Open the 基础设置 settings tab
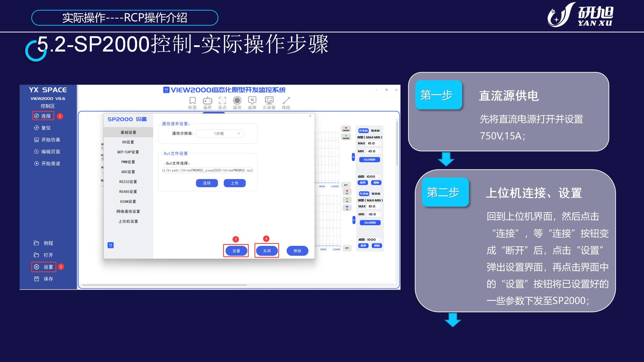The width and height of the screenshot is (644, 362). [128, 132]
